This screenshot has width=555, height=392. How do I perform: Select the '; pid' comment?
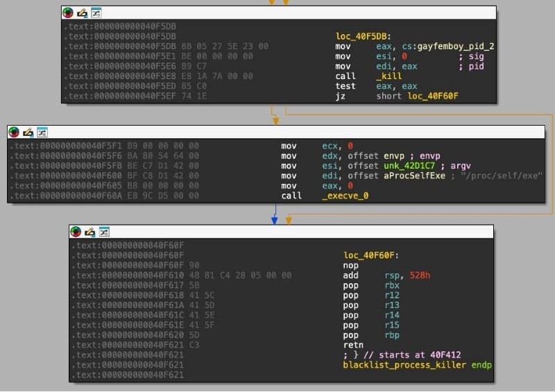point(471,66)
